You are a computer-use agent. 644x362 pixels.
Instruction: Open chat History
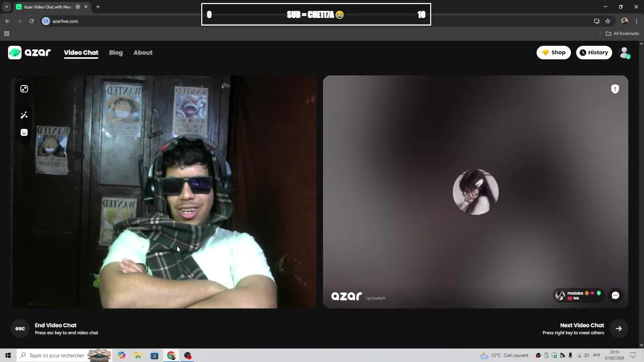point(594,52)
